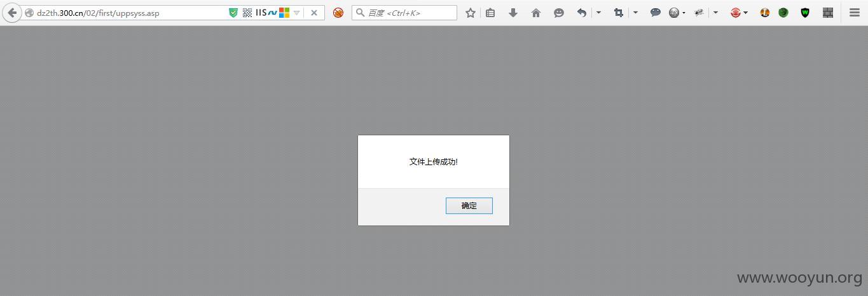Click the black shield W icon
The height and width of the screenshot is (296, 868).
pos(805,13)
